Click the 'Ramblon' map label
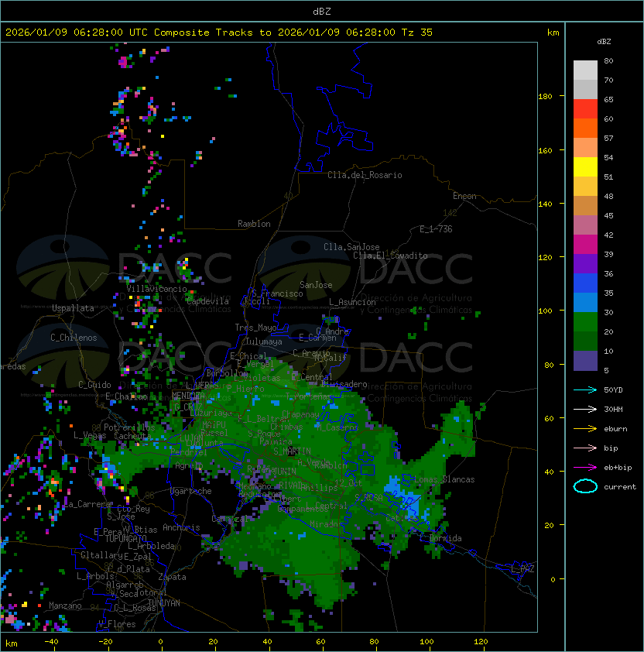Screen dimensions: 644x652 coord(254,224)
